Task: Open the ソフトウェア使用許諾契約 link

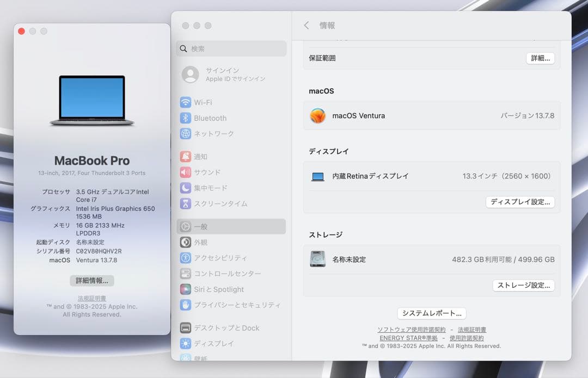Action: (412, 330)
